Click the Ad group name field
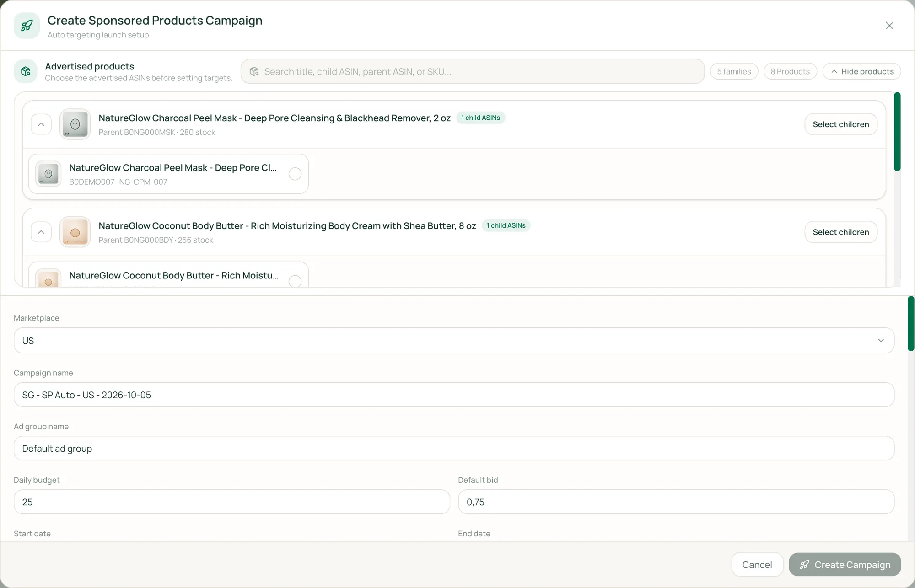915x588 pixels. pyautogui.click(x=454, y=449)
